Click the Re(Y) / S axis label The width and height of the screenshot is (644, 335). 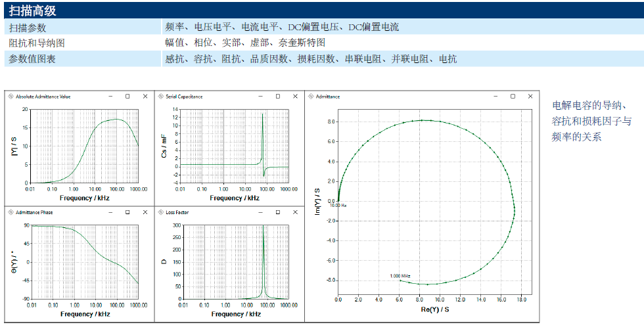(x=435, y=309)
